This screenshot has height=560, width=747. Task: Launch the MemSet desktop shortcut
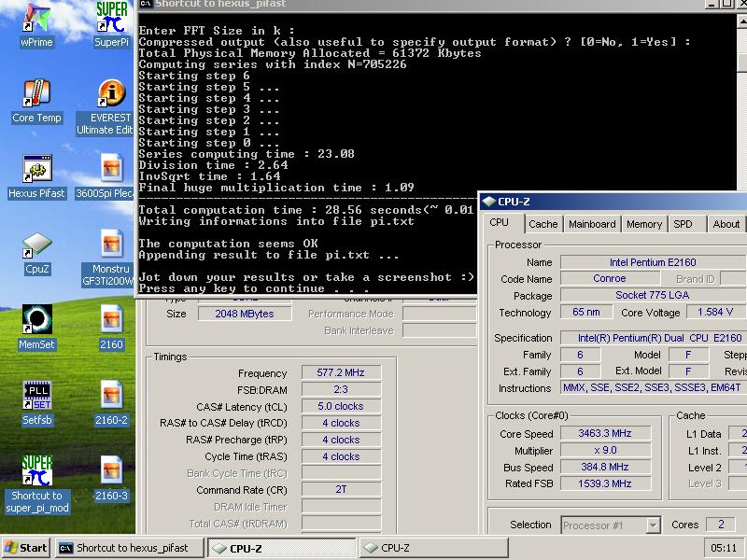[36, 328]
